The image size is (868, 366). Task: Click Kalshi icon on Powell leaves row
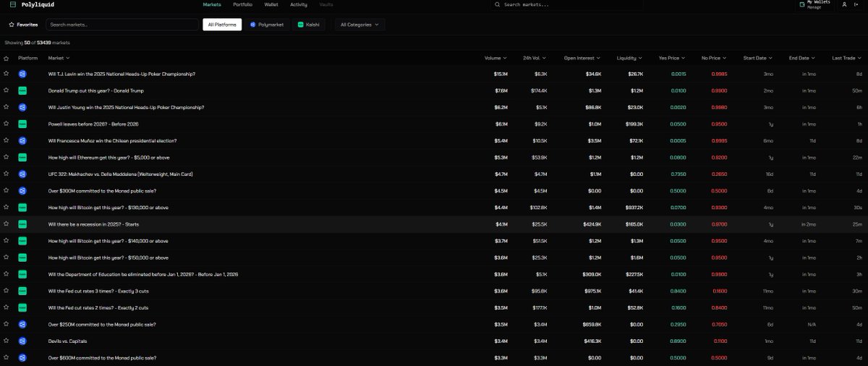pos(22,124)
